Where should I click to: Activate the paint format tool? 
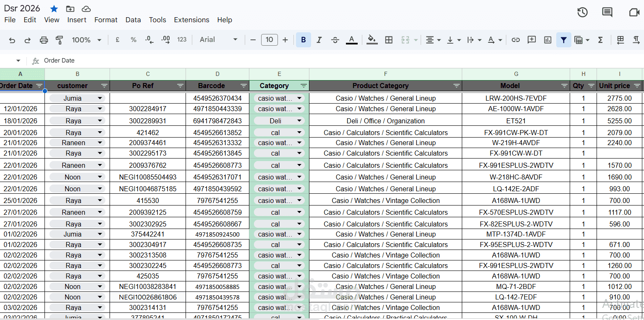pos(59,40)
